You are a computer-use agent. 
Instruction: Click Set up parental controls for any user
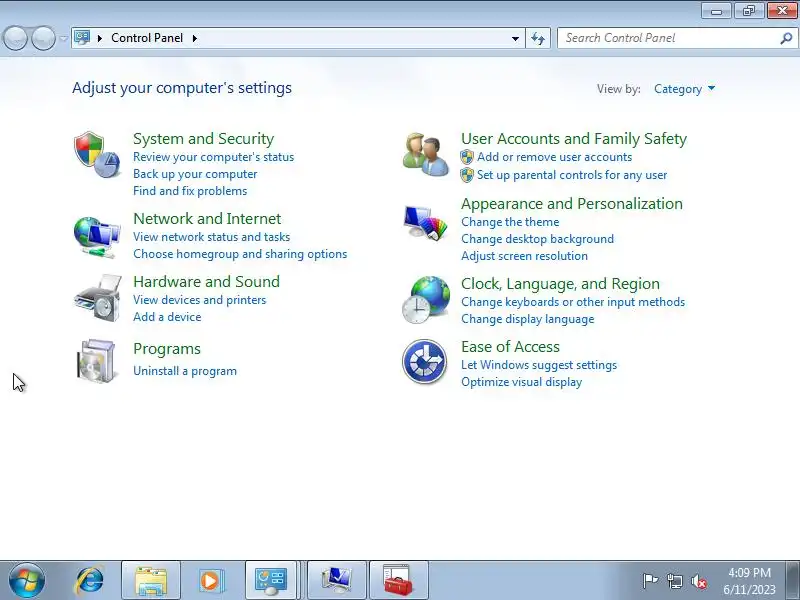[572, 175]
